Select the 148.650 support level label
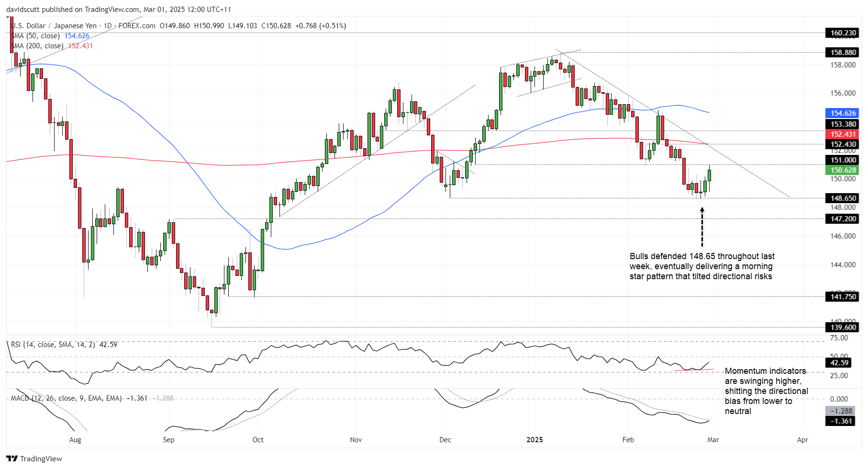The image size is (868, 469). (x=842, y=198)
